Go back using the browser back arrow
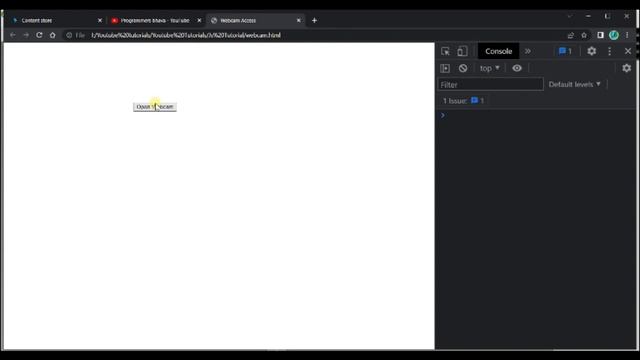Screen dimensions: 640x360 13,35
